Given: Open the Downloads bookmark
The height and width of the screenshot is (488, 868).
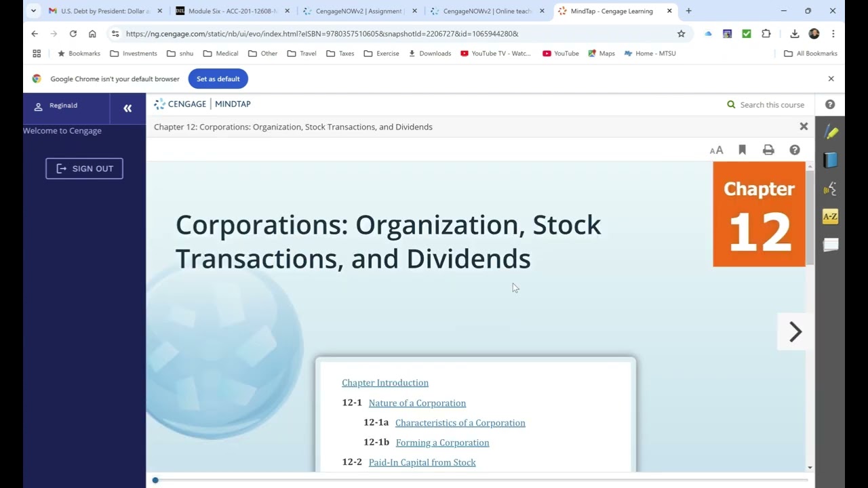Looking at the screenshot, I should 429,54.
